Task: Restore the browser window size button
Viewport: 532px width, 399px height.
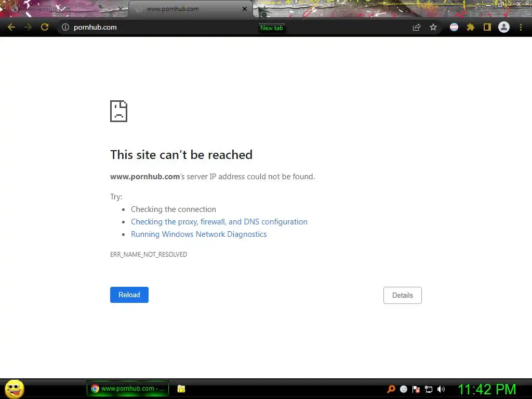Action: point(500,4)
